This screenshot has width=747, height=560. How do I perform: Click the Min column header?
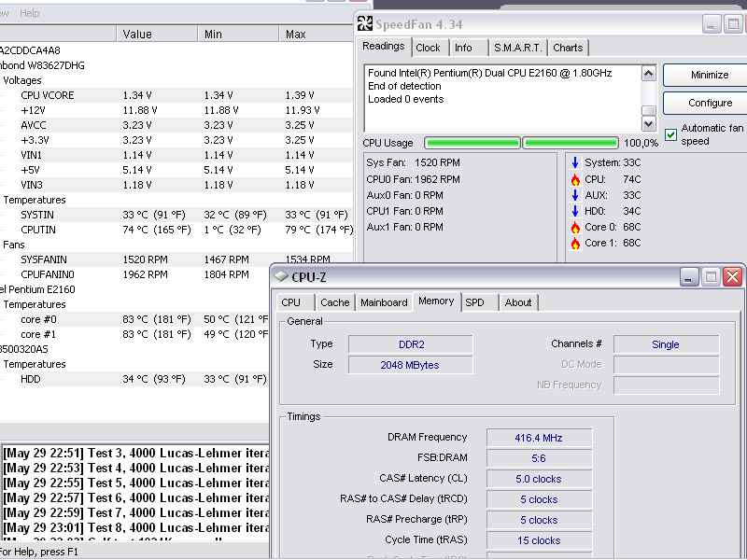coord(238,35)
